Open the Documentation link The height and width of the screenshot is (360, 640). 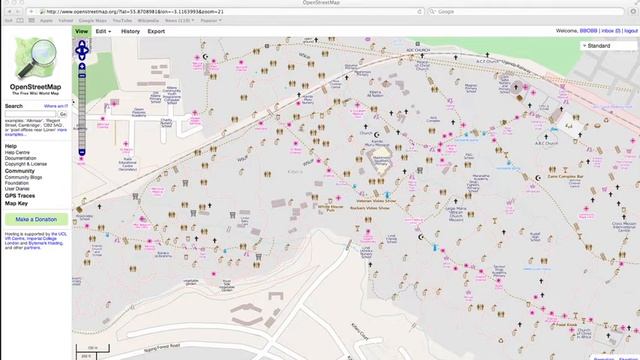click(20, 158)
